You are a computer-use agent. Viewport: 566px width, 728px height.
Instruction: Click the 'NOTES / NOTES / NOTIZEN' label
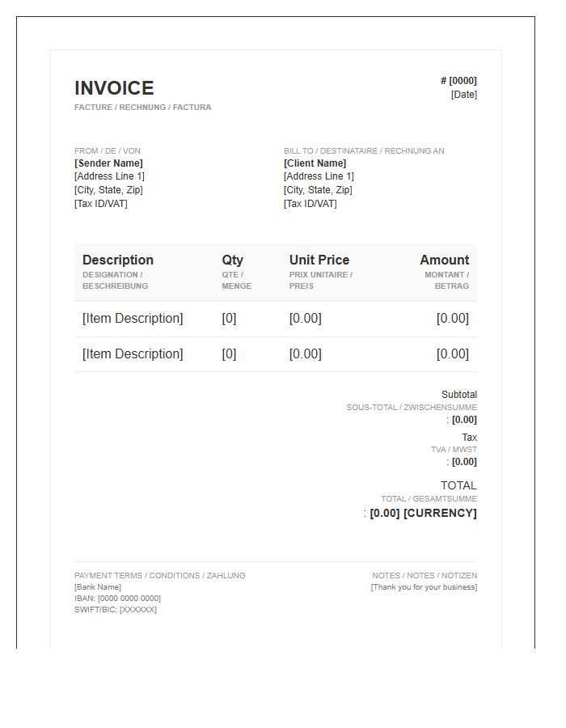point(424,576)
